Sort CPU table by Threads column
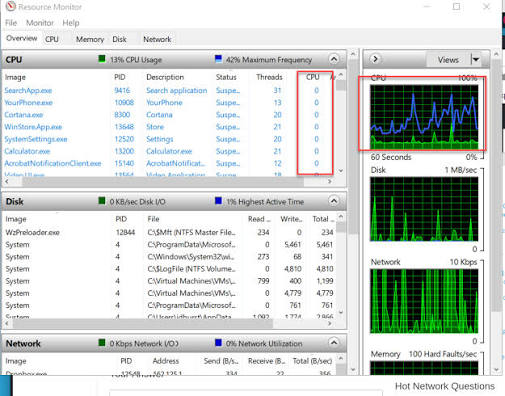 coord(269,77)
